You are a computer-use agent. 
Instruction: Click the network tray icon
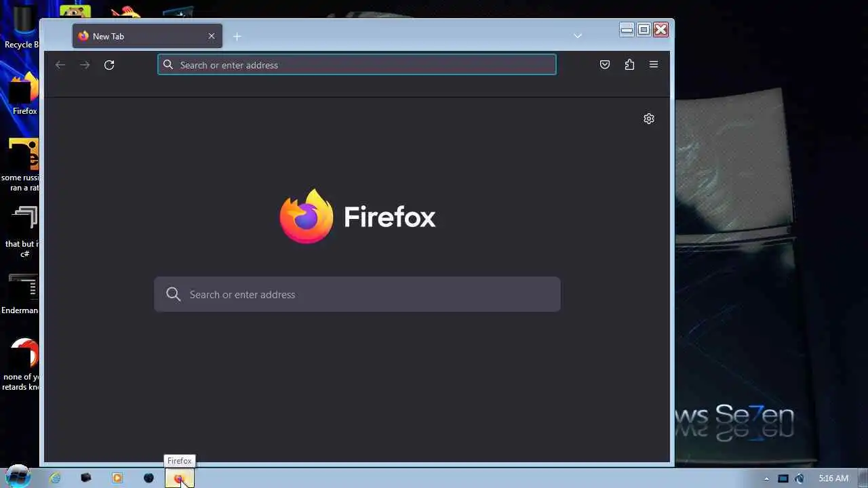[x=783, y=479]
